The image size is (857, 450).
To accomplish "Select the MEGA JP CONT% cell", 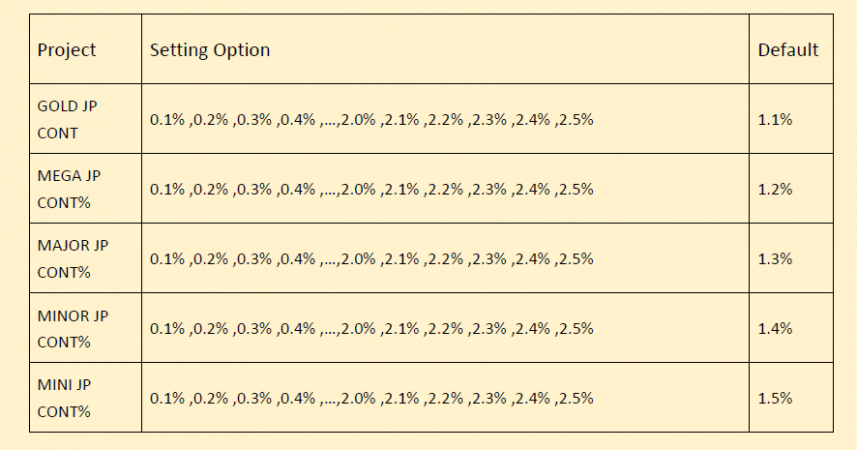I will (x=69, y=188).
